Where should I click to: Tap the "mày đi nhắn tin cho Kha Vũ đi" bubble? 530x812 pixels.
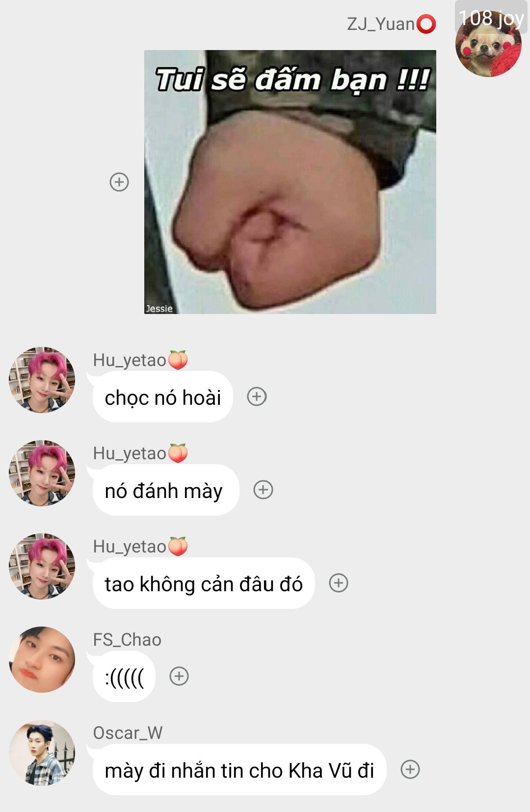[x=239, y=770]
